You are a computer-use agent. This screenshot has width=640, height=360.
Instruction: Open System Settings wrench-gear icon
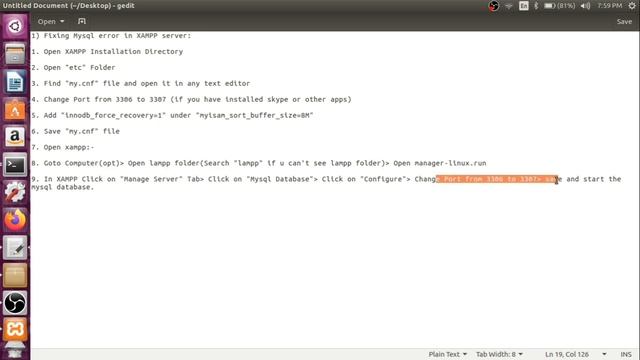[15, 192]
